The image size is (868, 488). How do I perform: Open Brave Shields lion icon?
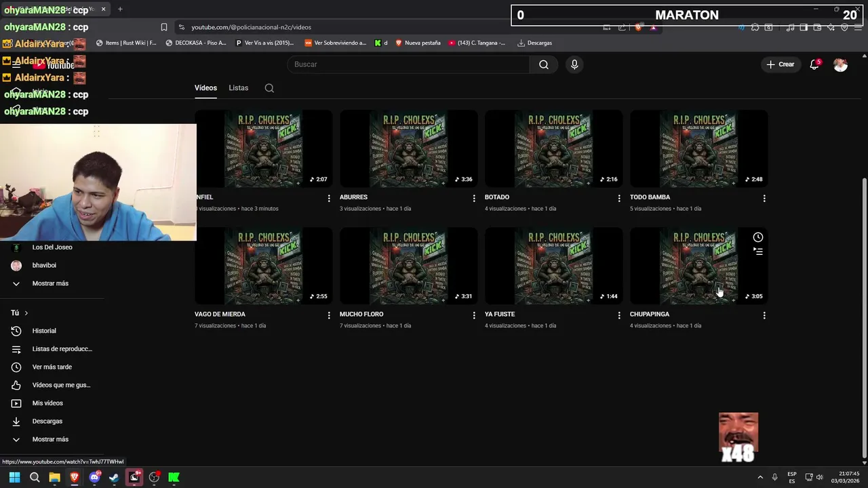637,27
